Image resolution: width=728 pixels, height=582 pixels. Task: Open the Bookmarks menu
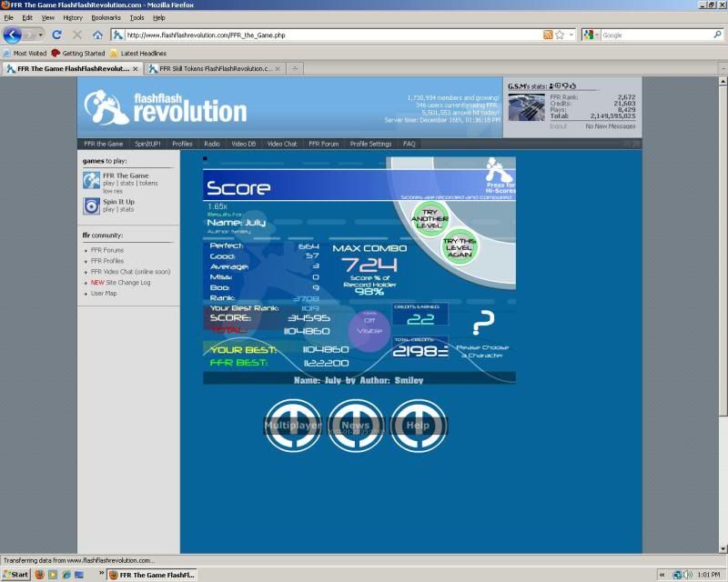[106, 17]
